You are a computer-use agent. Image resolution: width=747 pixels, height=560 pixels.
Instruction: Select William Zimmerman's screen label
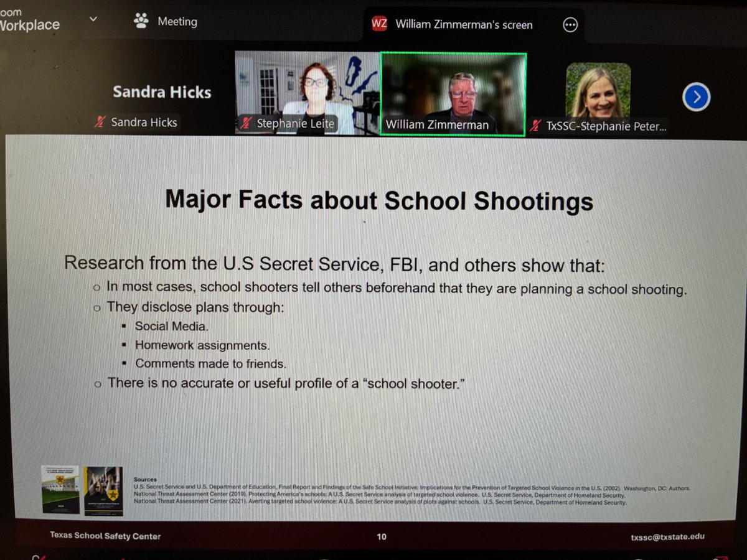pyautogui.click(x=464, y=25)
